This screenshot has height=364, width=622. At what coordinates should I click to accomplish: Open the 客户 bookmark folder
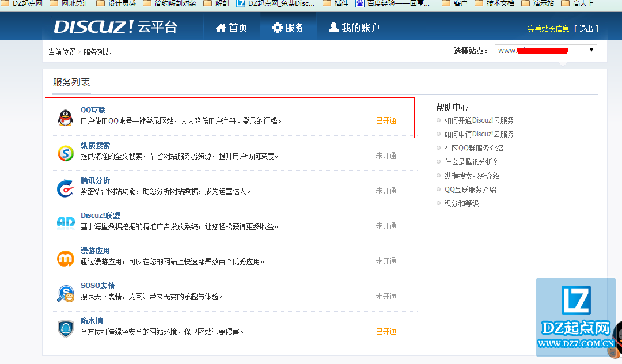tap(454, 3)
